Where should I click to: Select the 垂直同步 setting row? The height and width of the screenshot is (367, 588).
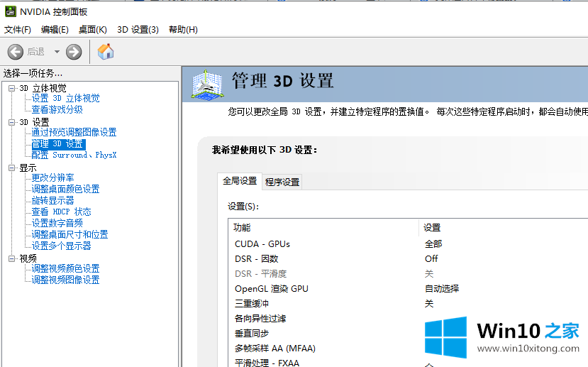408,333
